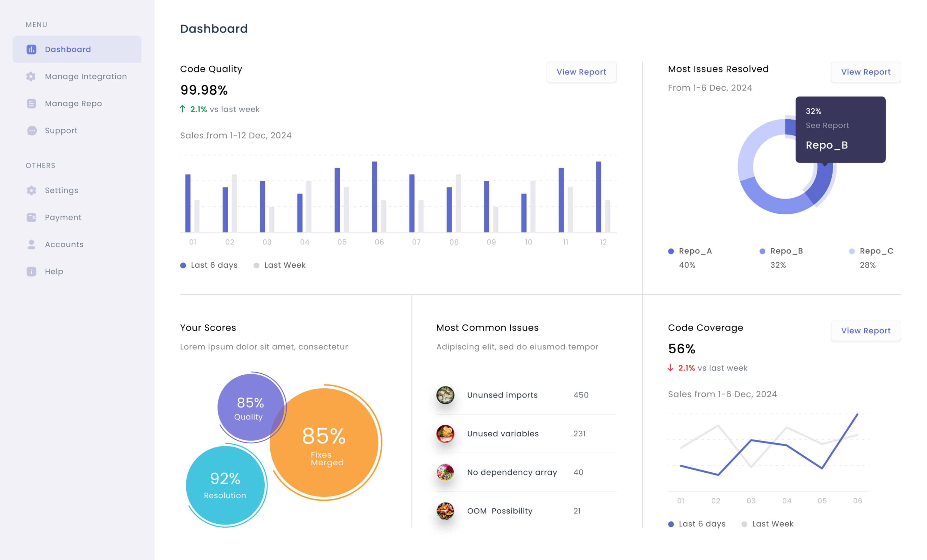The width and height of the screenshot is (927, 560).
Task: Click Last Week legend under bar chart
Action: coord(279,265)
